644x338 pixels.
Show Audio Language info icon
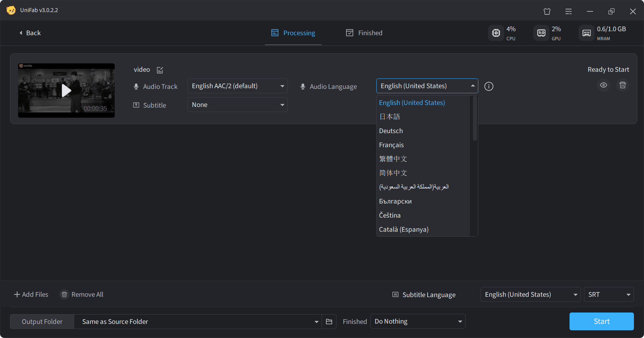(x=489, y=87)
